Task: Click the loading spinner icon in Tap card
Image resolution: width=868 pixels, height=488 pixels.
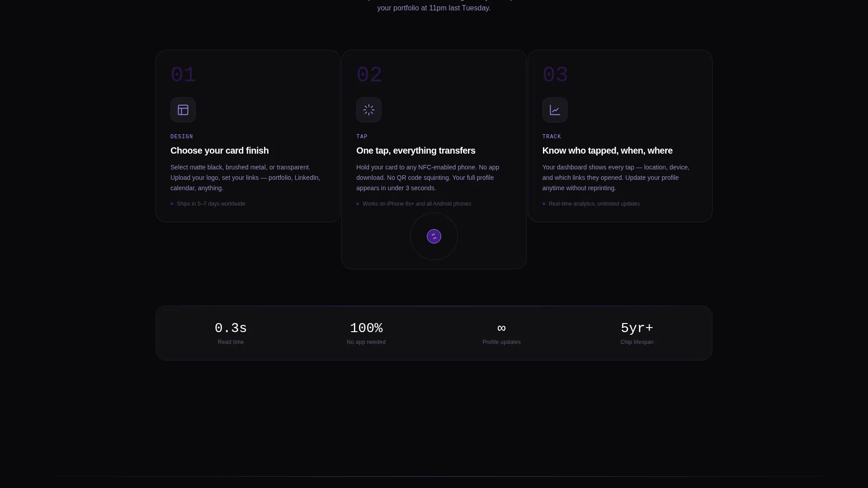Action: point(369,110)
